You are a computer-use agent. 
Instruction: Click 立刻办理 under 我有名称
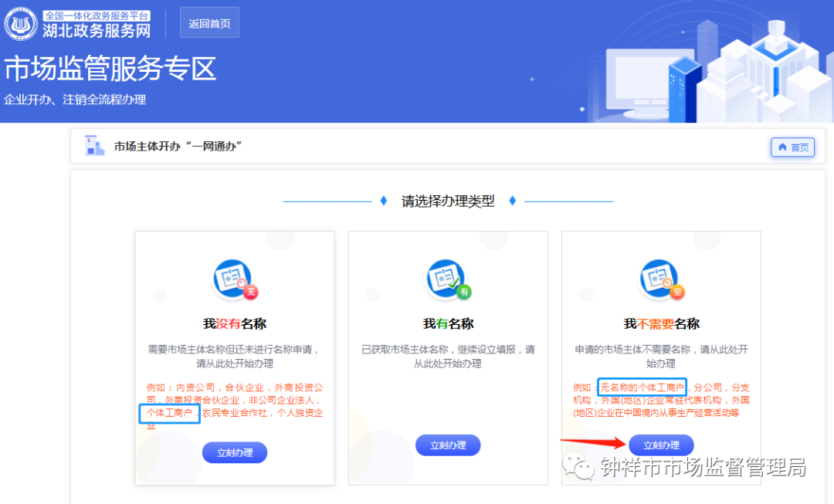pos(448,445)
